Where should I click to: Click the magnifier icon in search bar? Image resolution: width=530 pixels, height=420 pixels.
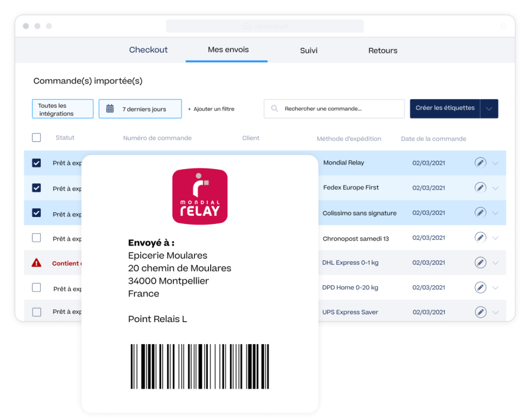(x=273, y=108)
